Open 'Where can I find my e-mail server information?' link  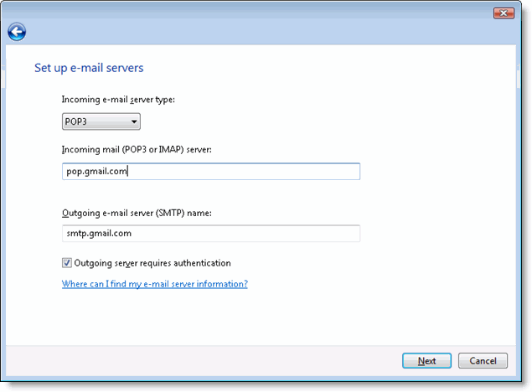pyautogui.click(x=154, y=284)
